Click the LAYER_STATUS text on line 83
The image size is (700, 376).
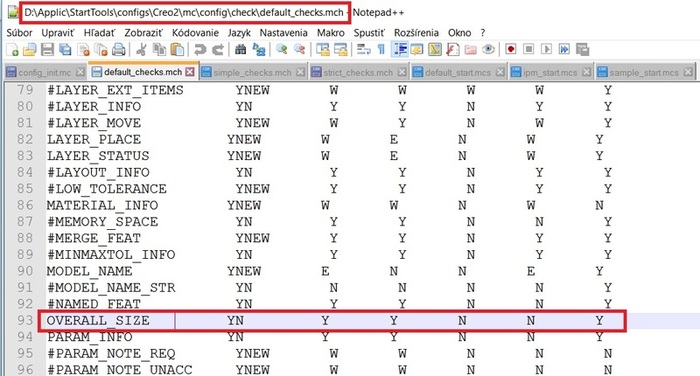(98, 156)
